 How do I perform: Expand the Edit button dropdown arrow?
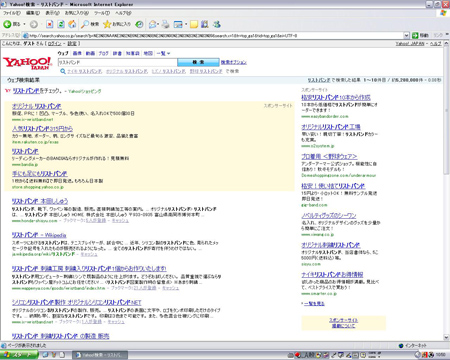tap(186, 24)
